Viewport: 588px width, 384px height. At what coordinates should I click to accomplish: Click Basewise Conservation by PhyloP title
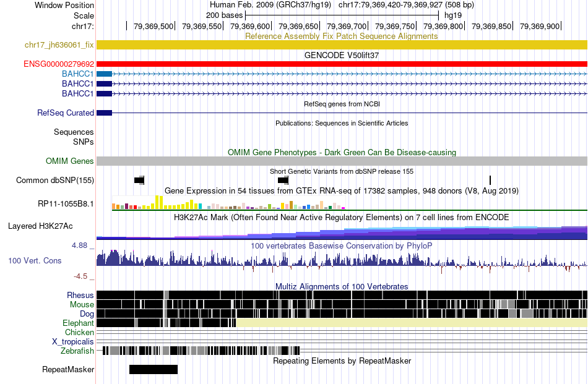[x=342, y=246]
